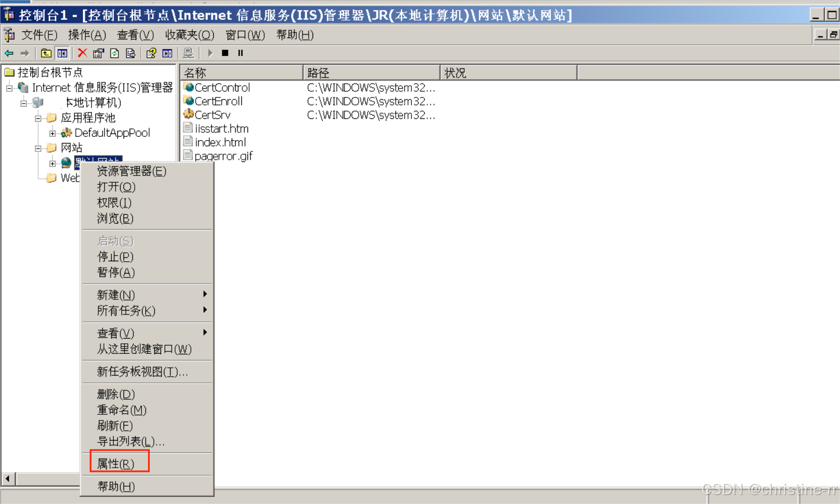Click the iisstart.htm file icon

pos(188,128)
